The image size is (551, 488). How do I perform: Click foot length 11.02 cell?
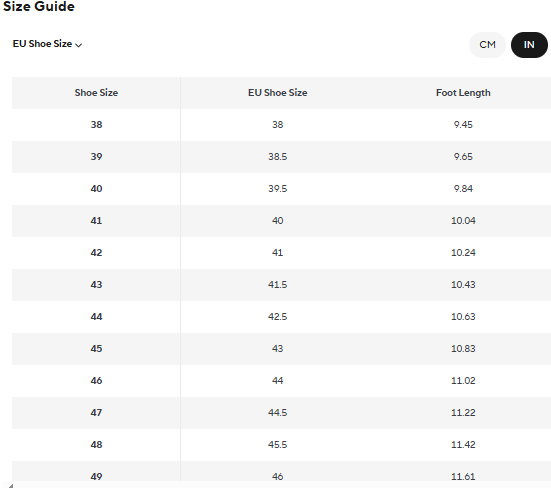[463, 380]
